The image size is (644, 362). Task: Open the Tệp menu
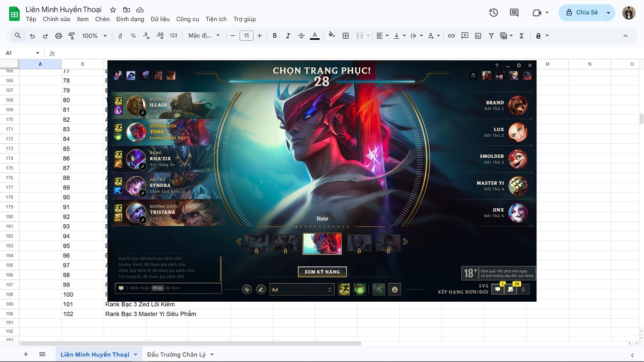(x=31, y=19)
